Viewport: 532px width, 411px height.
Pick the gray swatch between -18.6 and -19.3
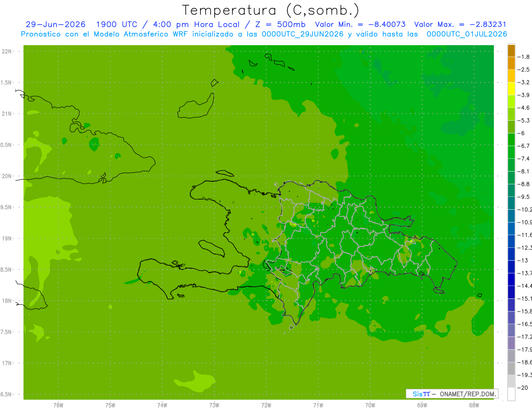pos(511,368)
